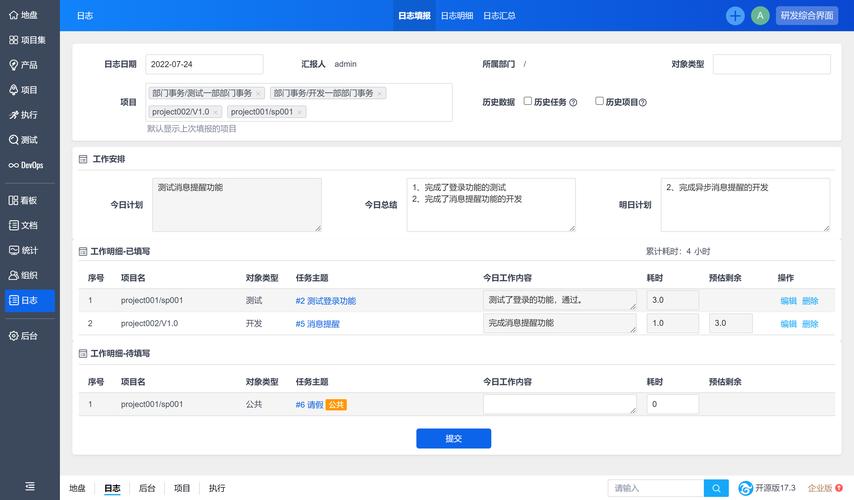The width and height of the screenshot is (854, 500).
Task: Focus the 今日总结 text area
Action: (x=491, y=205)
